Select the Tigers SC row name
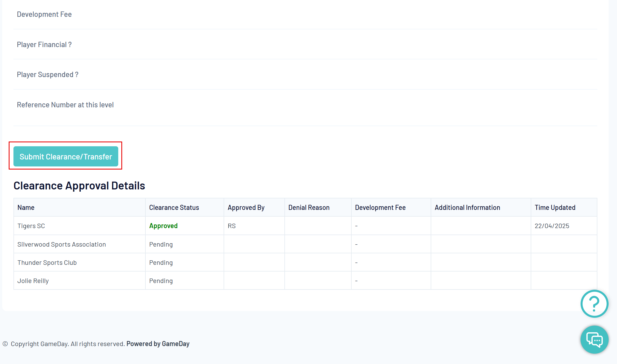The width and height of the screenshot is (617, 364). [x=31, y=226]
